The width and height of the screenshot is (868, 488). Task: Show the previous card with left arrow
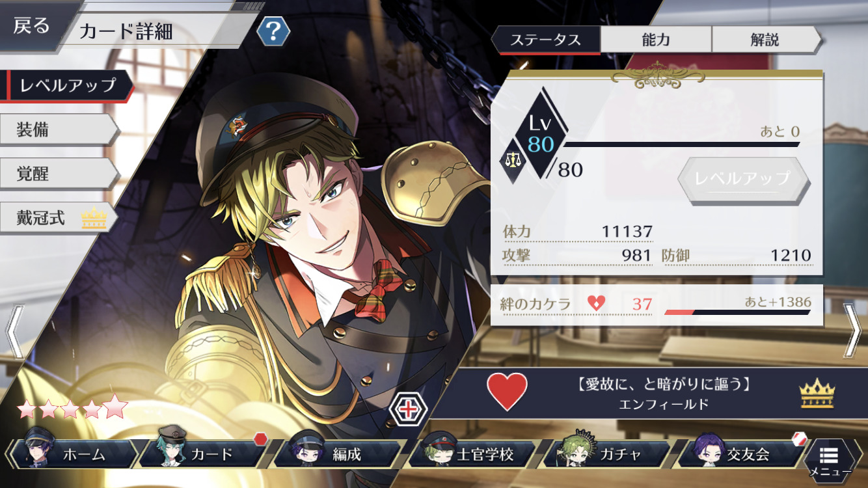[x=14, y=331]
